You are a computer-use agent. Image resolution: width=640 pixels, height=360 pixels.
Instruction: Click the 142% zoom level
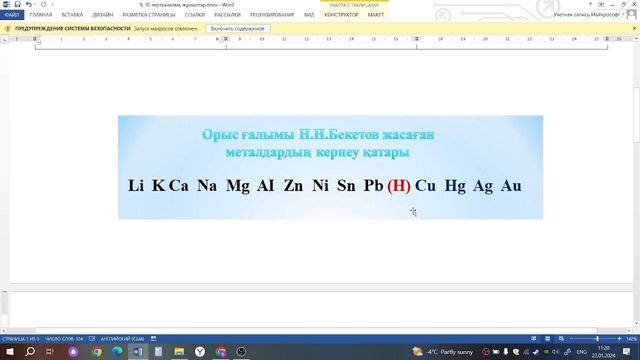pos(631,339)
